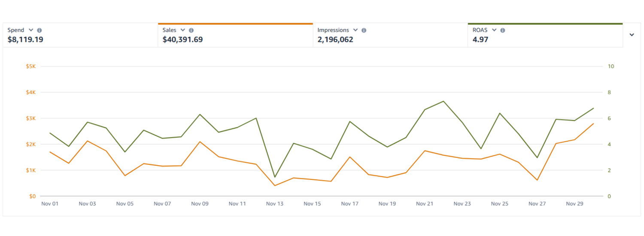Image resolution: width=644 pixels, height=236 pixels.
Task: Open the Impressions info tooltip icon
Action: (x=364, y=30)
